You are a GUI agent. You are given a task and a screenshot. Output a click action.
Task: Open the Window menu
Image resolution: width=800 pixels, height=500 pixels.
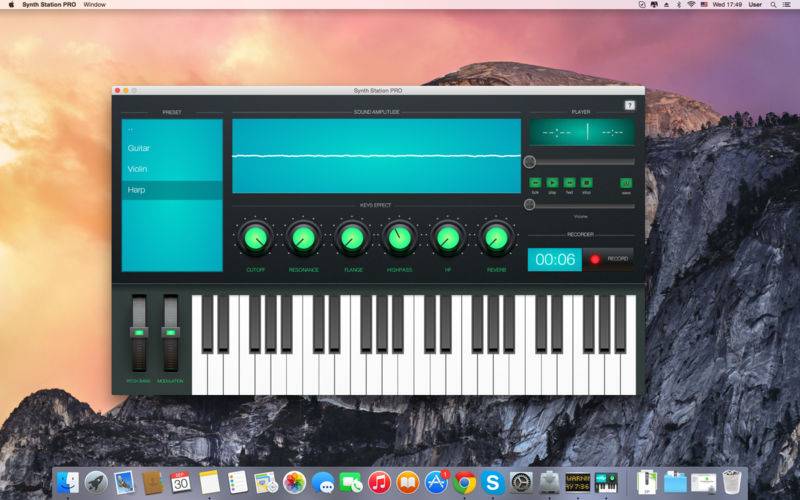[94, 5]
